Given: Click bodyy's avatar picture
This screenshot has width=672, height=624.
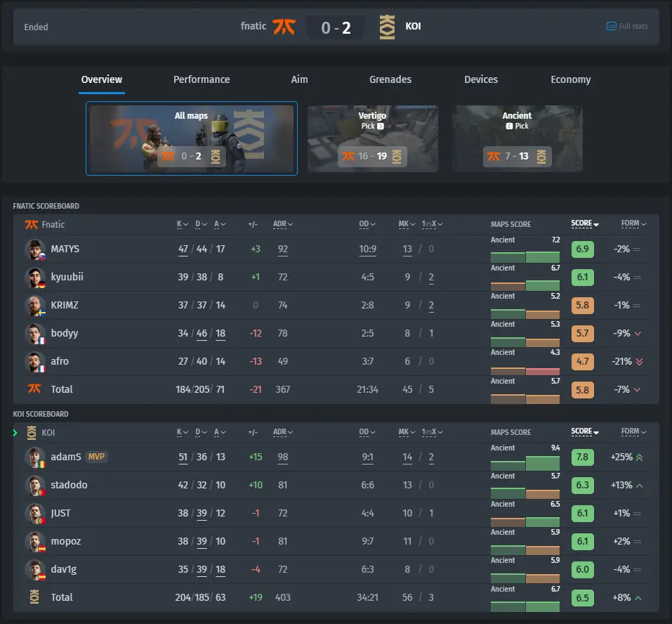Looking at the screenshot, I should [x=35, y=334].
